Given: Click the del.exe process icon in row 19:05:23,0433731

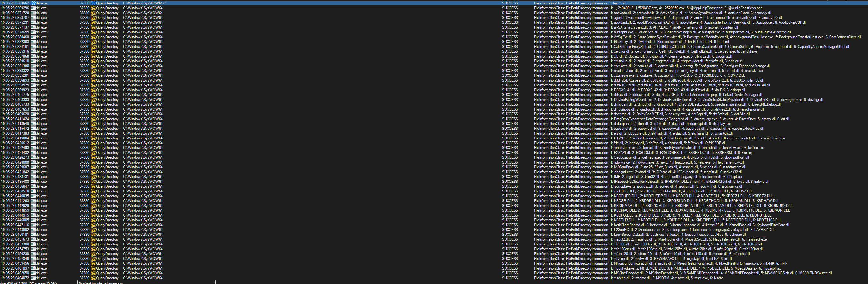Looking at the screenshot, I should coord(33,176).
